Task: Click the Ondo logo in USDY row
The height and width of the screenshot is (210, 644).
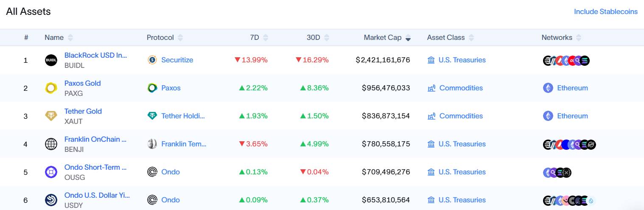Action: (152, 200)
